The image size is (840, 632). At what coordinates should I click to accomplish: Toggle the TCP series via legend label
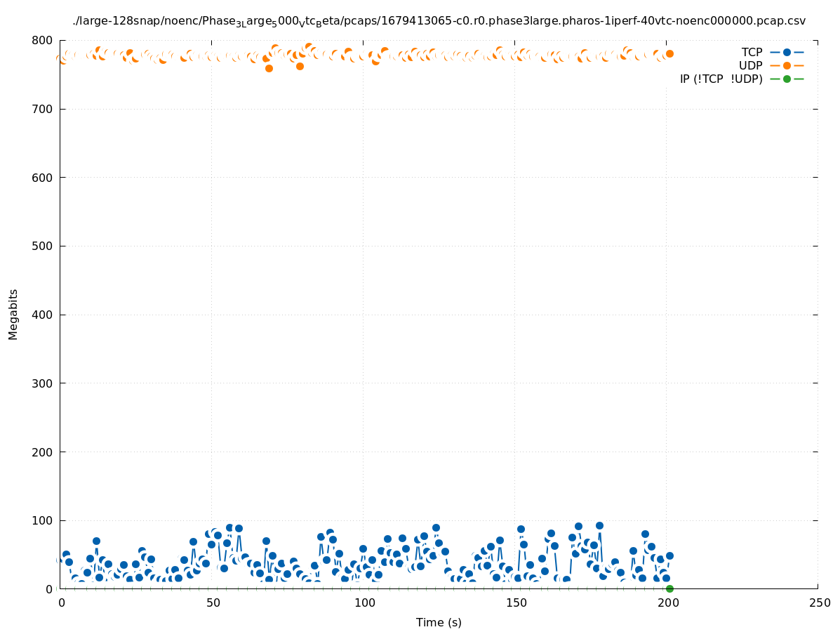(752, 52)
